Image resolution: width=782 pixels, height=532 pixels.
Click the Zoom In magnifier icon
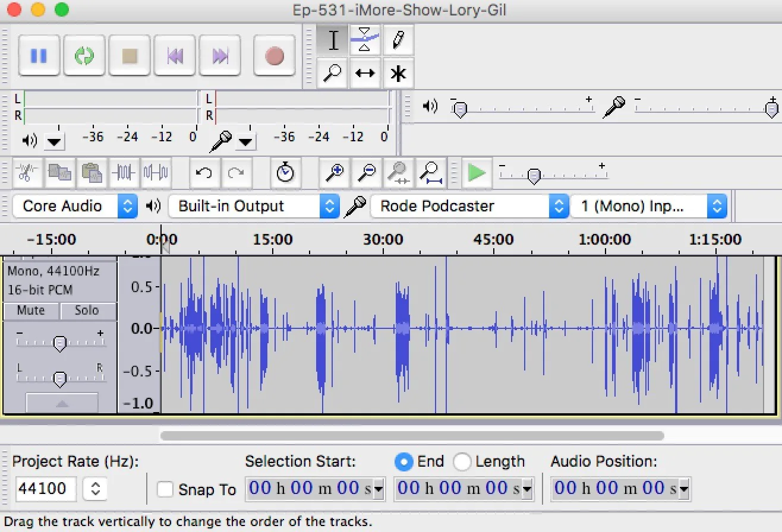335,173
